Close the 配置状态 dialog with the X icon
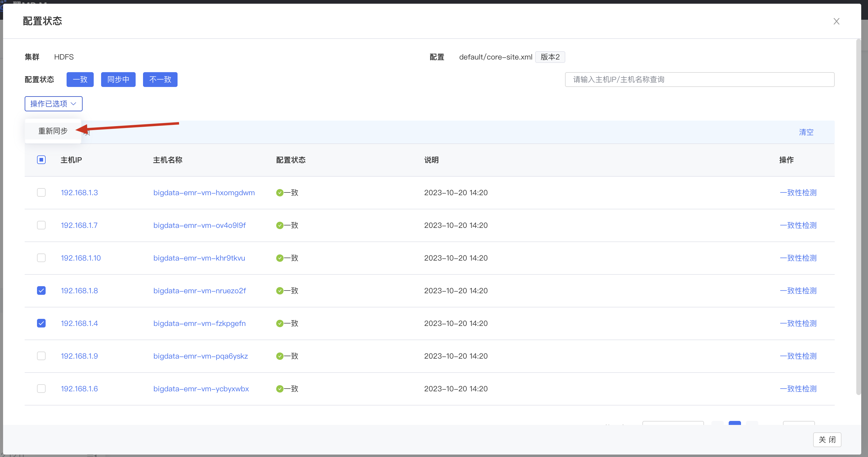The width and height of the screenshot is (868, 457). point(836,21)
